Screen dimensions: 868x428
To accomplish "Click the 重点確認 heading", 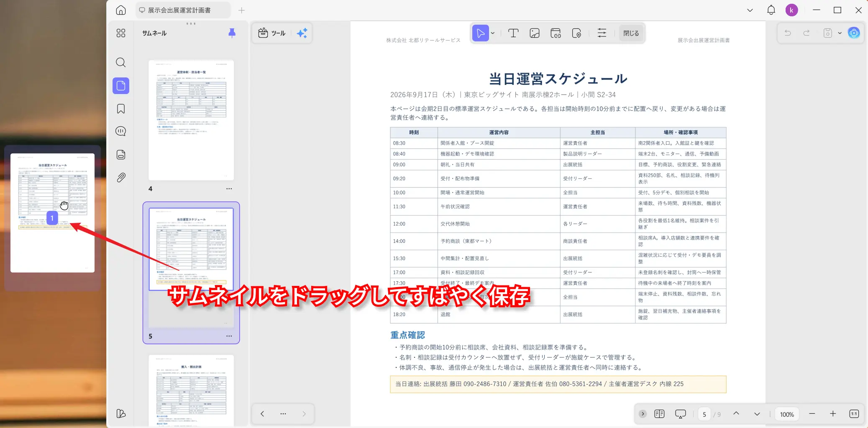I will 407,335.
